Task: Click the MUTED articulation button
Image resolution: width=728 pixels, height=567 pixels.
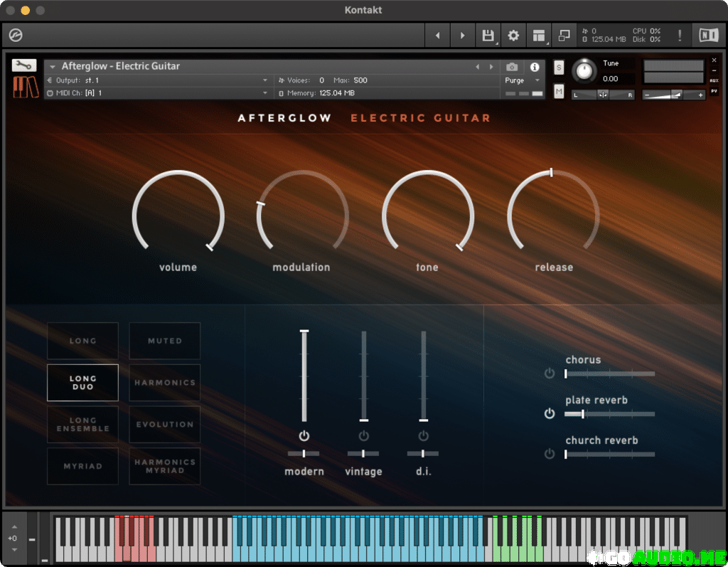Action: 165,341
